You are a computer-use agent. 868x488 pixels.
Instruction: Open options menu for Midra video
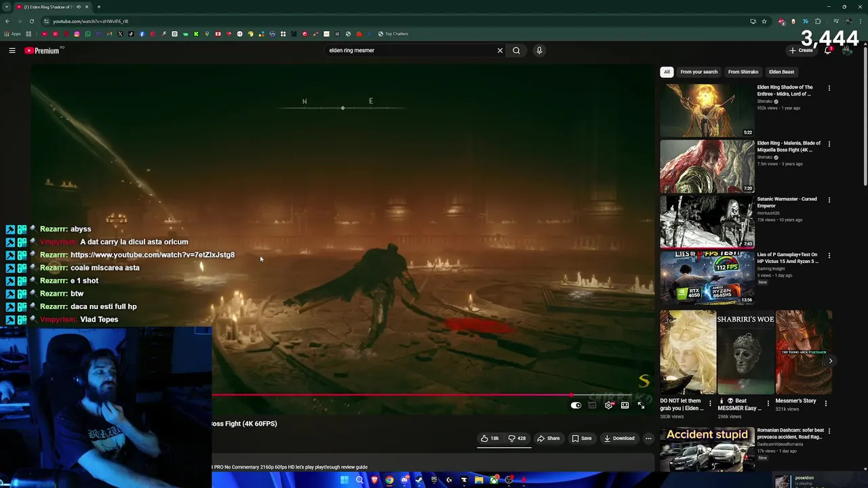(829, 88)
